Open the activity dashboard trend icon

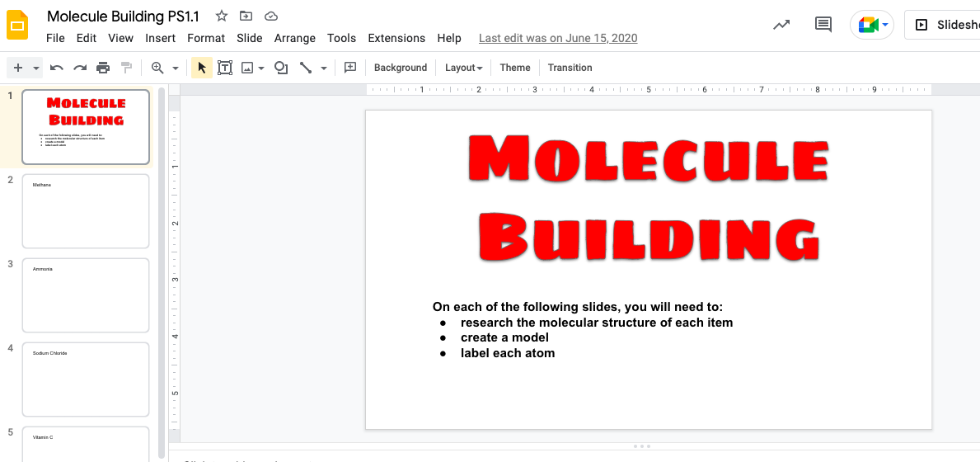pos(781,25)
